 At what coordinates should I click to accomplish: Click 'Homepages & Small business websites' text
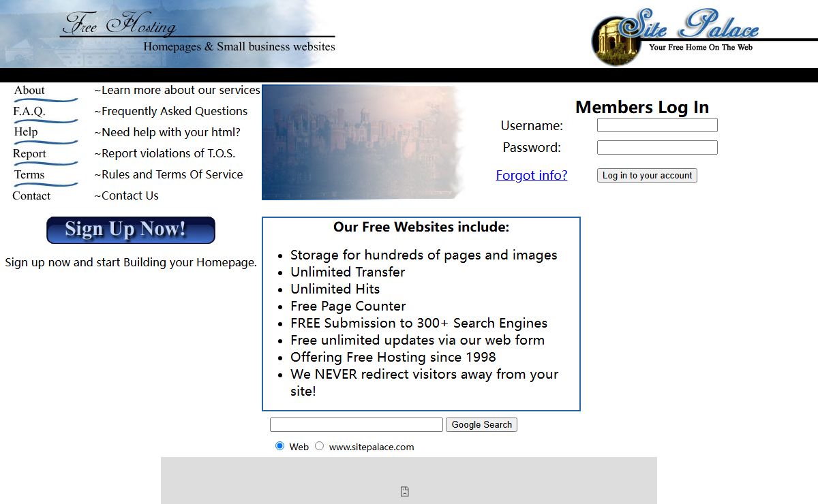point(239,47)
